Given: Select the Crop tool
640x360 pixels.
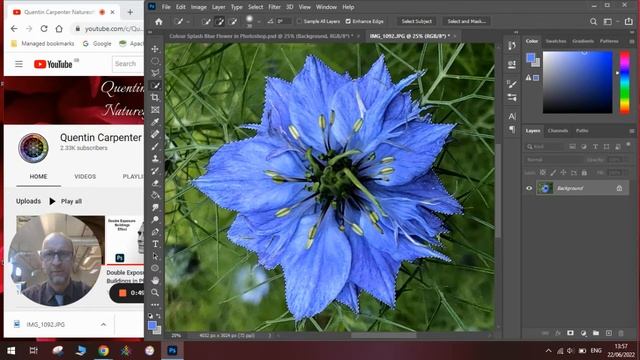Looking at the screenshot, I should (155, 98).
